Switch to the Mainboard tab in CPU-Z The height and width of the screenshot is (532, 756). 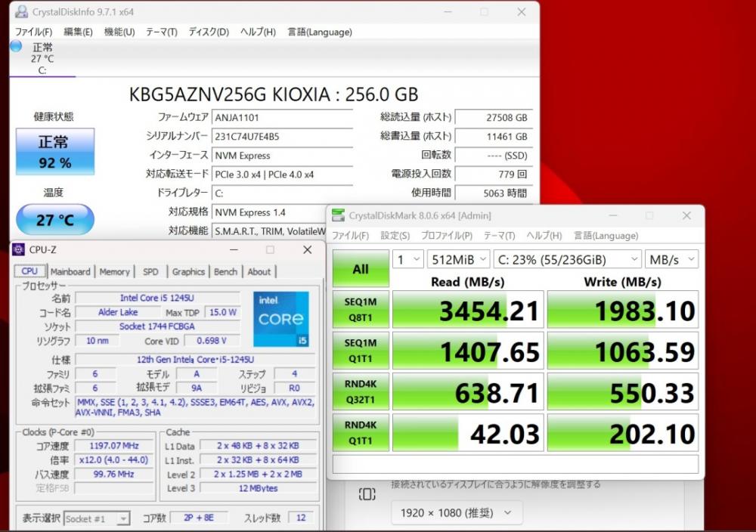[70, 272]
